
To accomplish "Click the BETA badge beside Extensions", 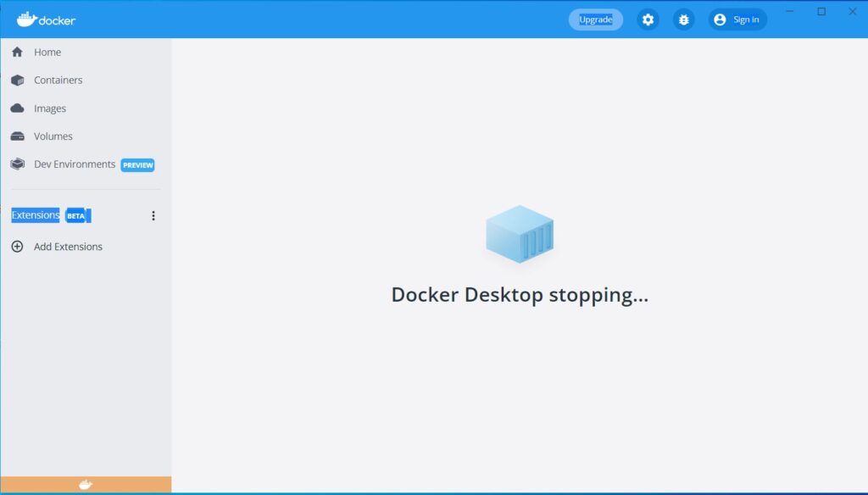I will pyautogui.click(x=75, y=216).
